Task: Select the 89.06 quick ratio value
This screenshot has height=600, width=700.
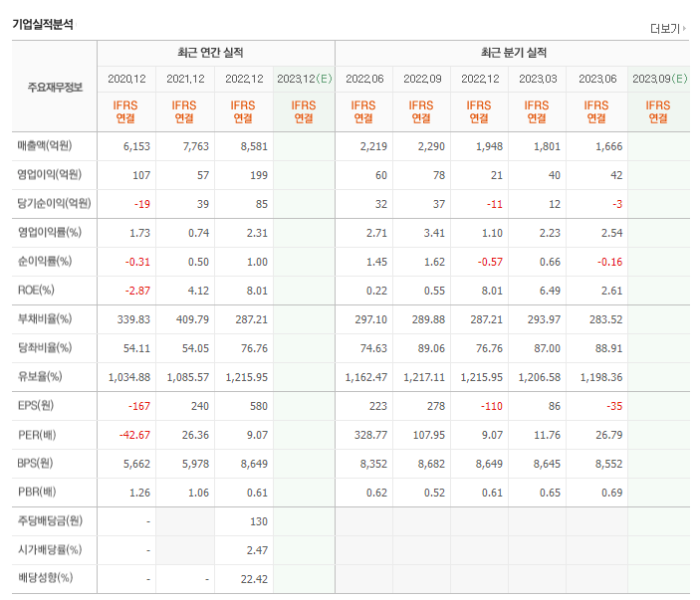Action: (431, 348)
